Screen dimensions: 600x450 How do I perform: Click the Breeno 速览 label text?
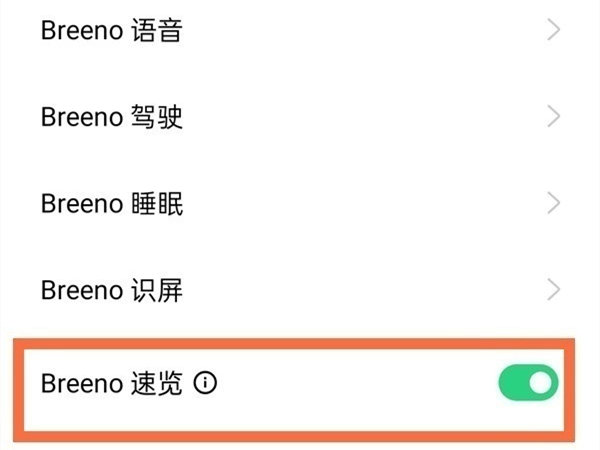pos(111,384)
